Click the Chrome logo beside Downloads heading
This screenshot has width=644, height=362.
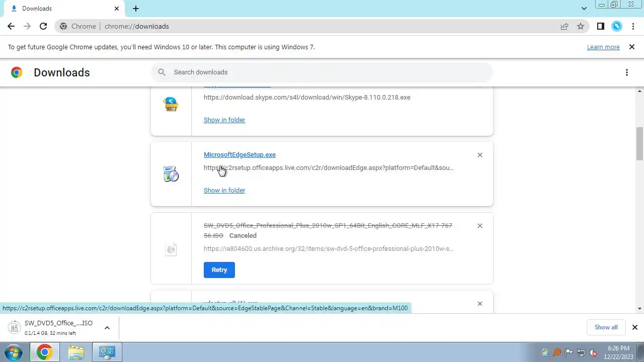point(17,72)
